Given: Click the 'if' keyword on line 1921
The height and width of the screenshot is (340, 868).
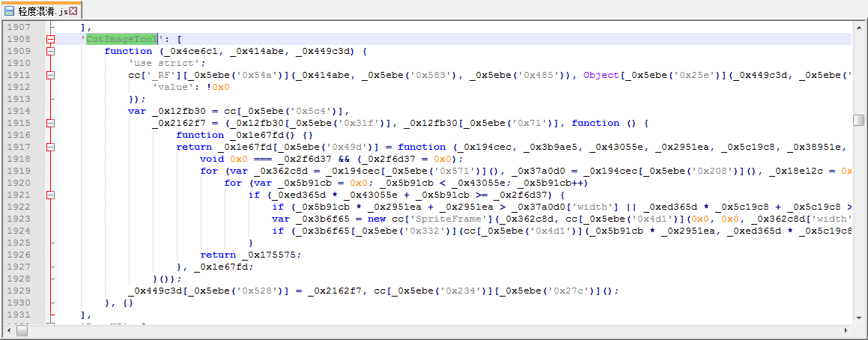Looking at the screenshot, I should coord(254,195).
